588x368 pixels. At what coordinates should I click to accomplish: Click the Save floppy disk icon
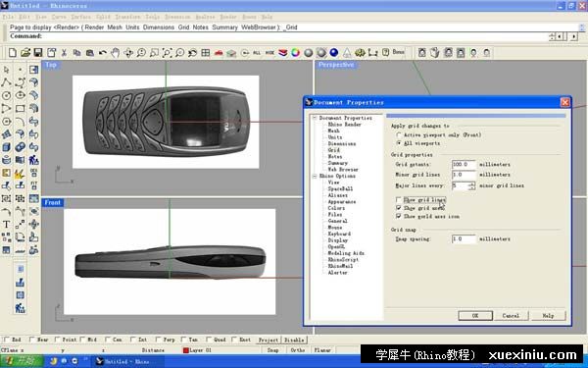(38, 53)
